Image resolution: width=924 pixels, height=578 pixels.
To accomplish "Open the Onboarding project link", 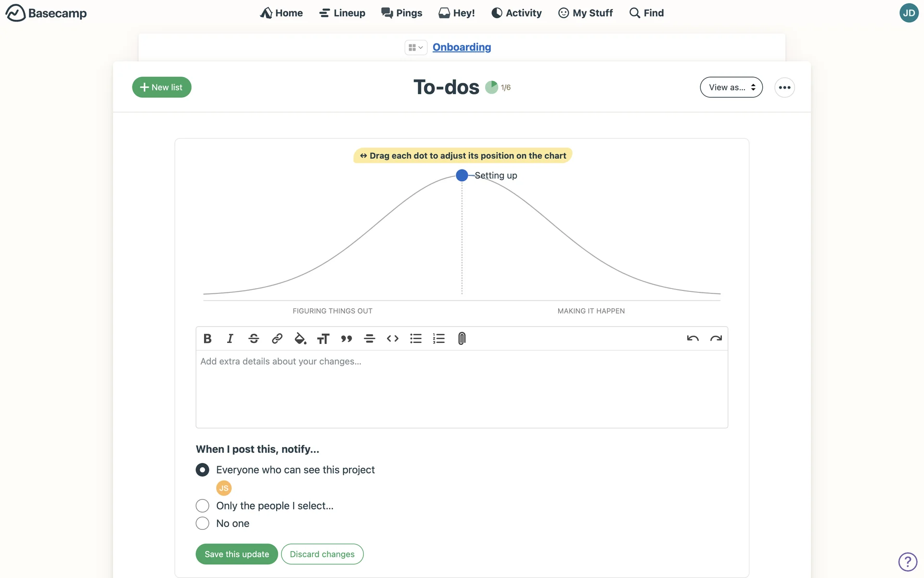I will tap(462, 47).
